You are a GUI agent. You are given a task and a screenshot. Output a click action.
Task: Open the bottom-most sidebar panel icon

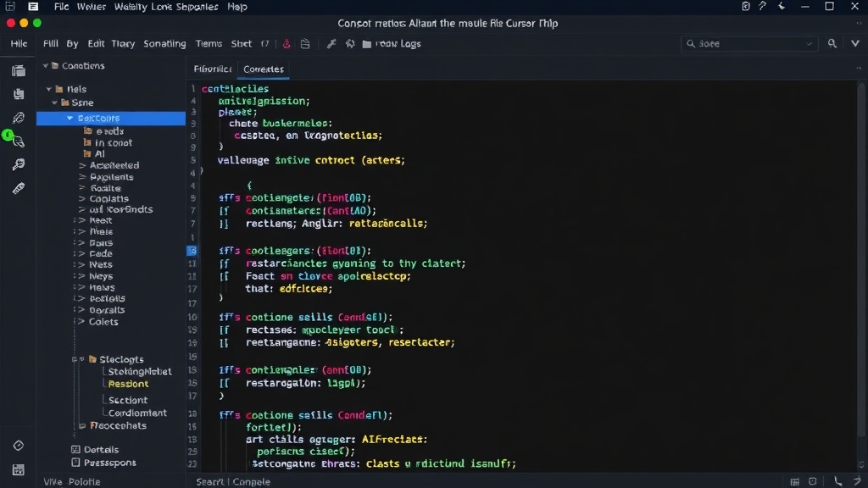click(19, 469)
